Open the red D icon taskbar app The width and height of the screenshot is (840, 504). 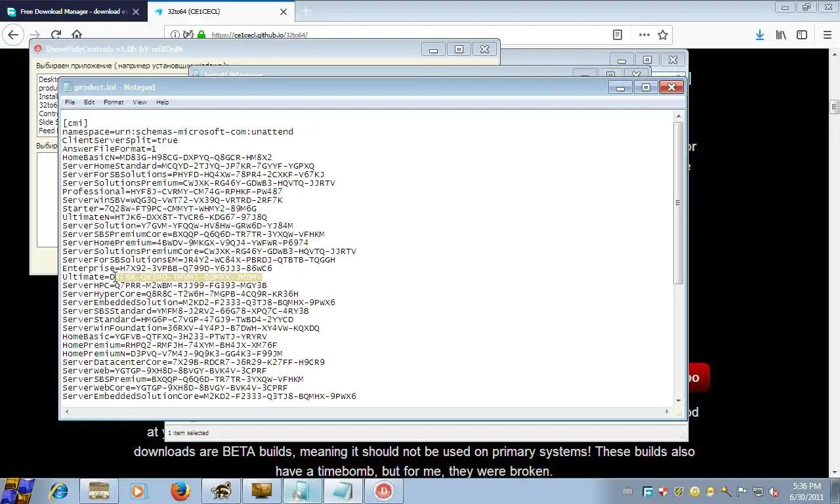pyautogui.click(x=383, y=491)
